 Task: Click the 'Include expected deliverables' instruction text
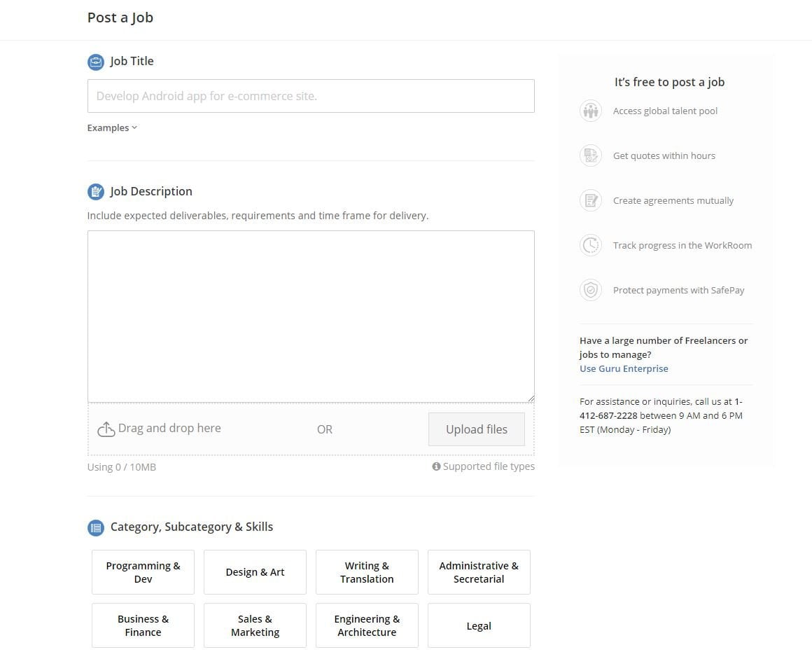click(x=258, y=216)
